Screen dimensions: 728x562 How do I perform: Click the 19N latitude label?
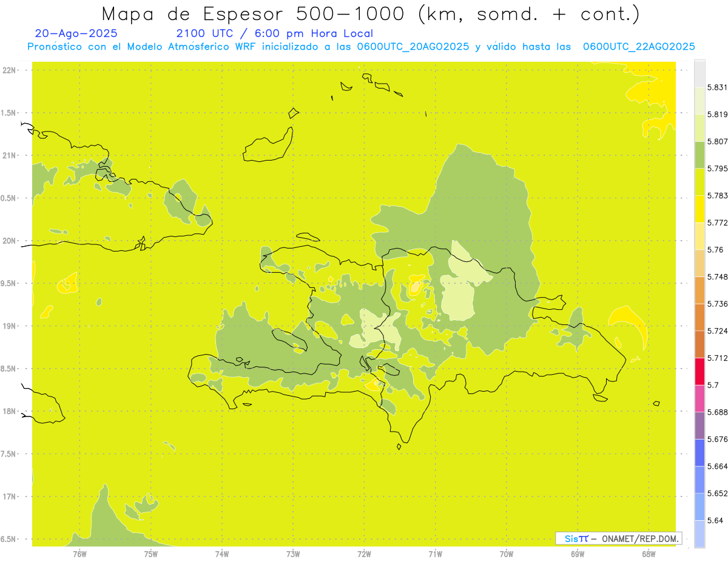click(x=9, y=326)
